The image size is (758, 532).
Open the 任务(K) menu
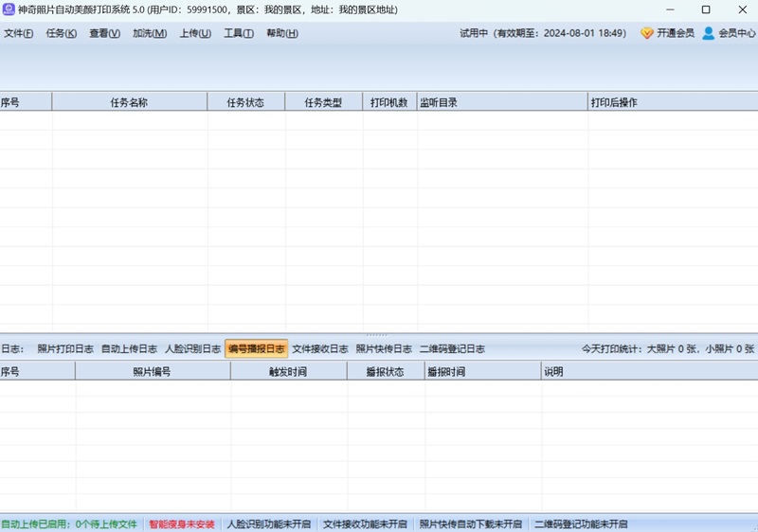[61, 33]
